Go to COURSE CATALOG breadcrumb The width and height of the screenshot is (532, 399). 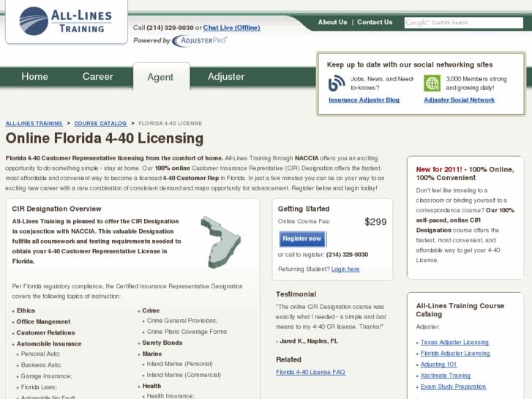100,123
